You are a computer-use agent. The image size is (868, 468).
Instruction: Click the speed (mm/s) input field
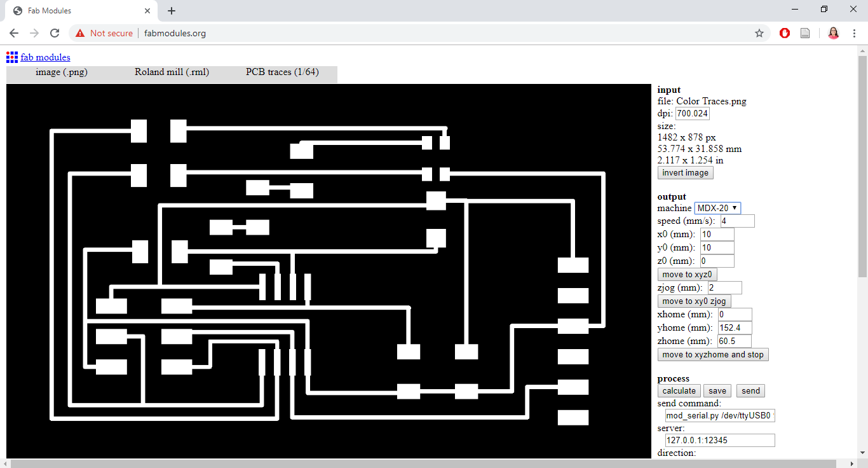738,221
